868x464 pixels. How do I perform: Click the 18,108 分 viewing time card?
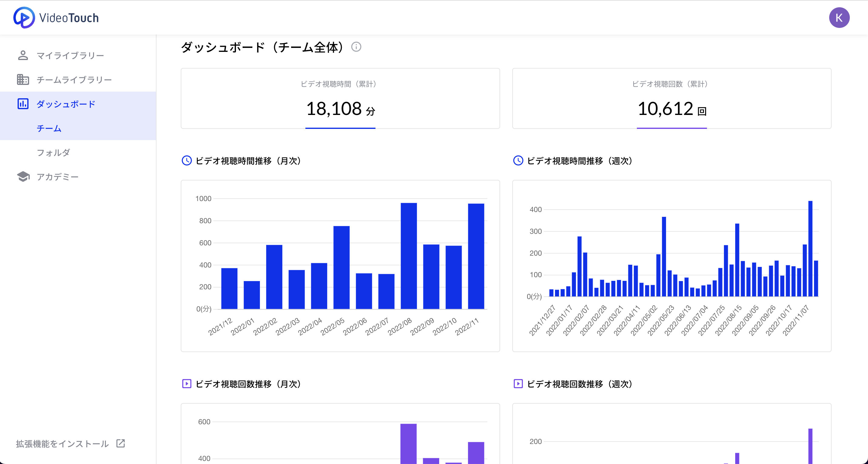[340, 98]
